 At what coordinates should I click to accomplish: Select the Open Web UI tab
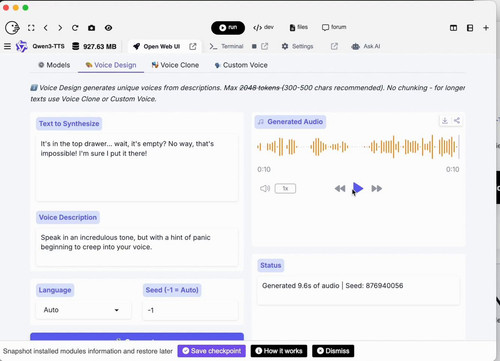click(x=156, y=46)
